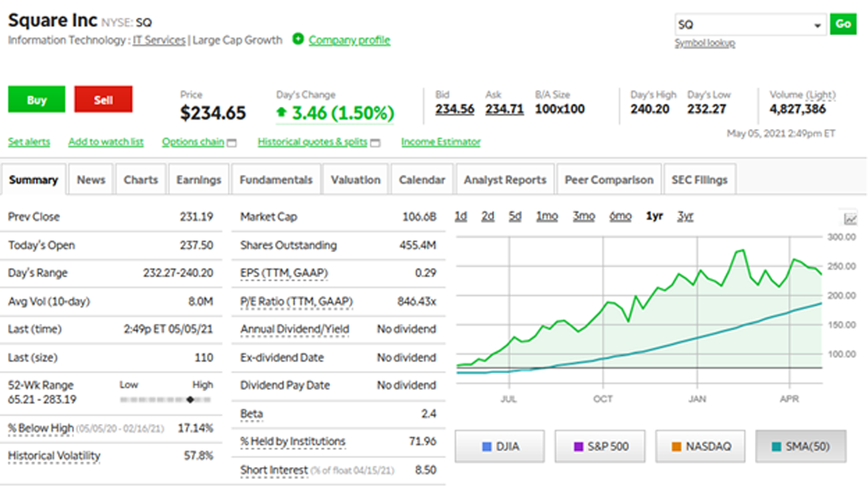The height and width of the screenshot is (495, 868).
Task: Click the popup icon after Historical quotes & splits
Action: [375, 143]
